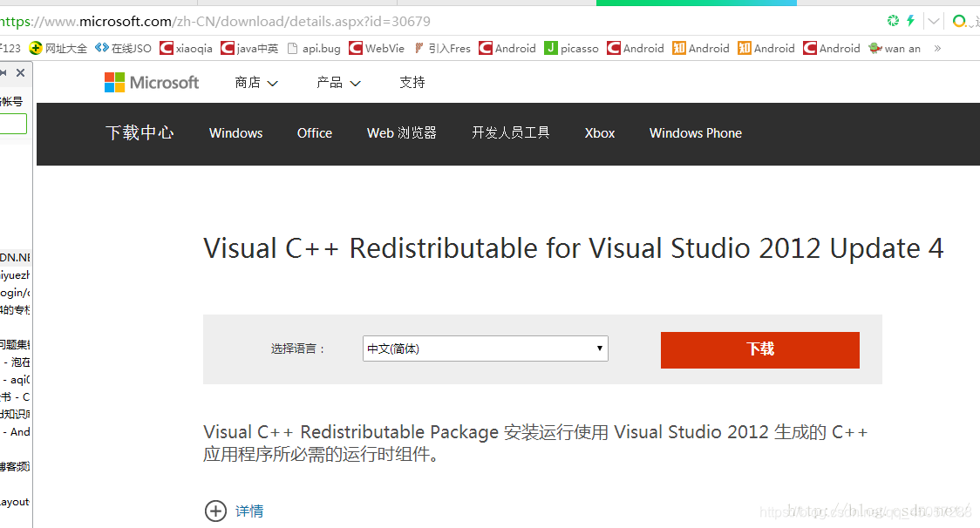Click the 选择语言 label
Image resolution: width=980 pixels, height=528 pixels.
297,349
